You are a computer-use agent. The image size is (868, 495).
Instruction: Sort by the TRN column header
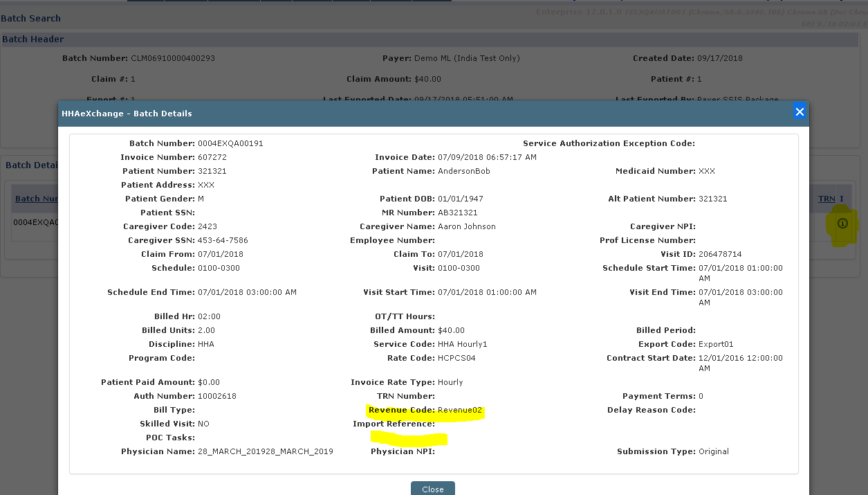click(x=827, y=199)
